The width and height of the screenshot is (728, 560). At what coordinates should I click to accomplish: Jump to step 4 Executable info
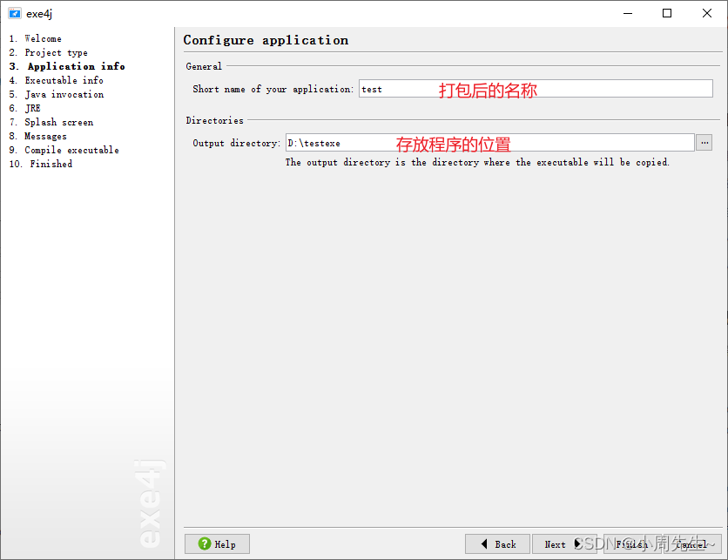coord(57,80)
